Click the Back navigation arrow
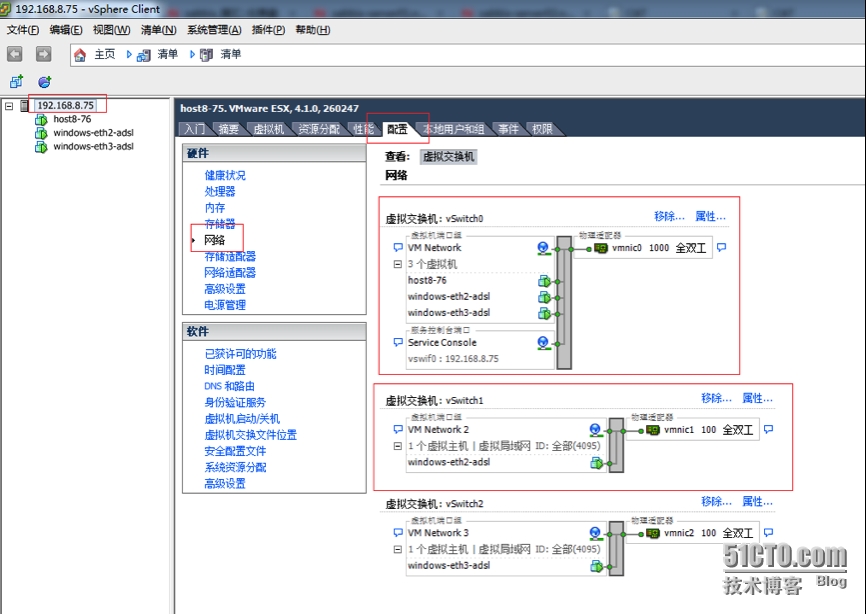 [x=15, y=54]
